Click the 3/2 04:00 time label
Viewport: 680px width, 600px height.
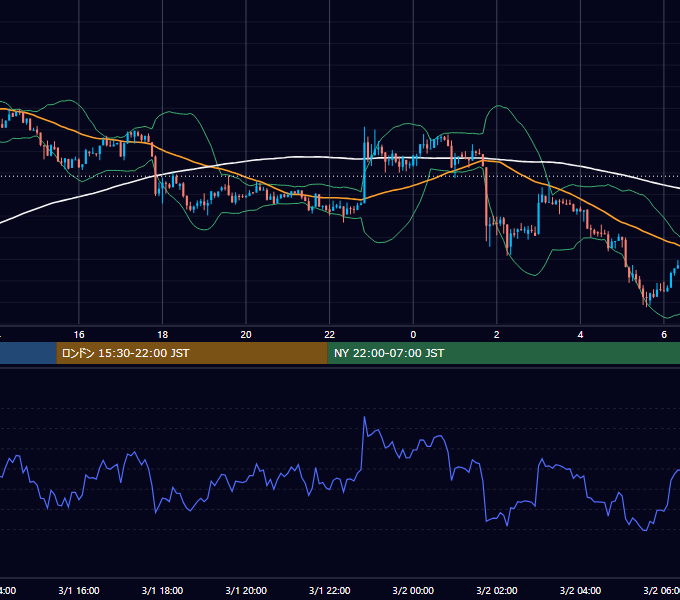(580, 590)
